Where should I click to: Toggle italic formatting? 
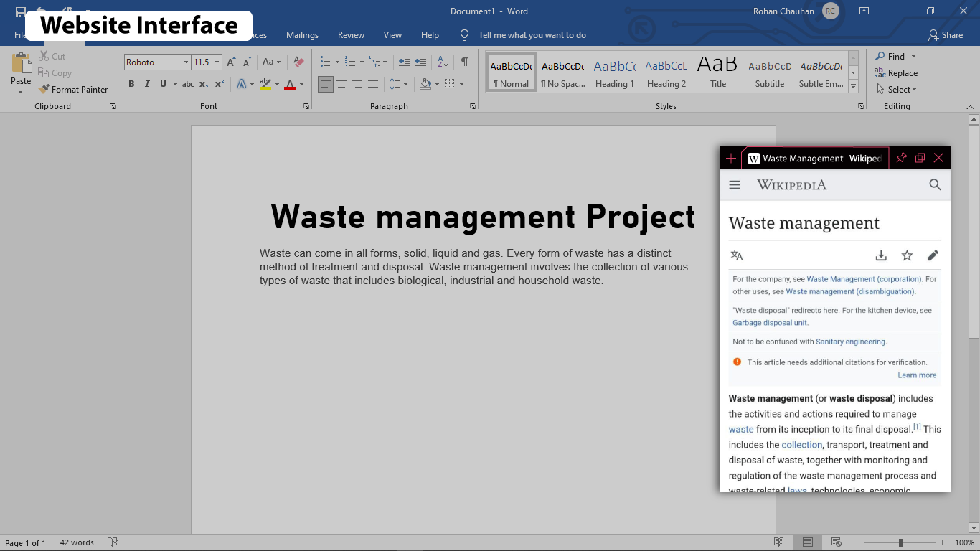tap(147, 85)
